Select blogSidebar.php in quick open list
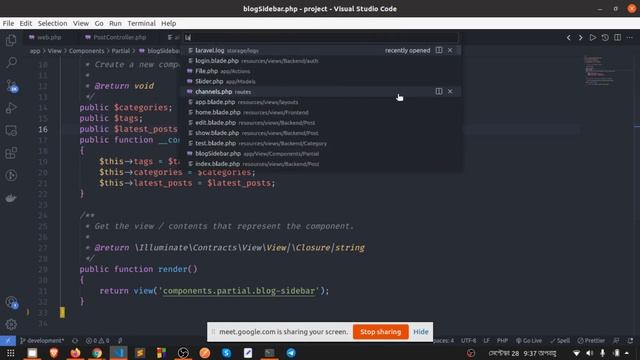This screenshot has height=360, width=640. click(x=320, y=153)
